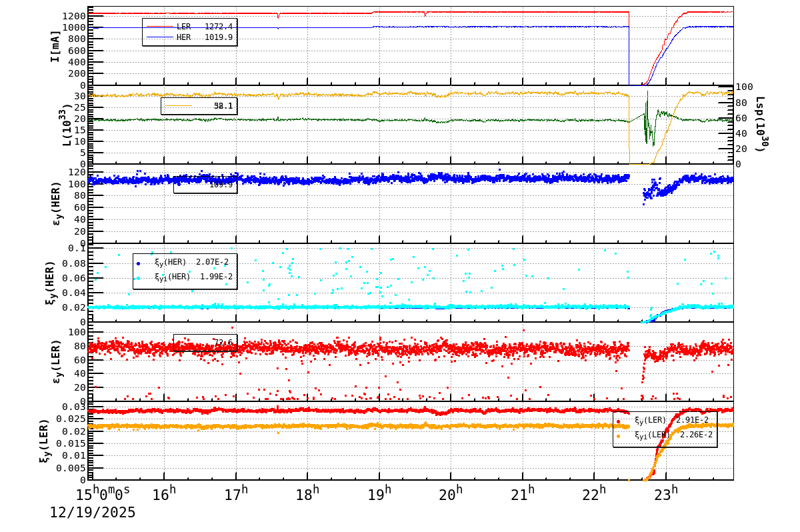Click the ξy(LER) 2.91E-2 legend entry
Screen dimensions: 800x532
point(663,421)
